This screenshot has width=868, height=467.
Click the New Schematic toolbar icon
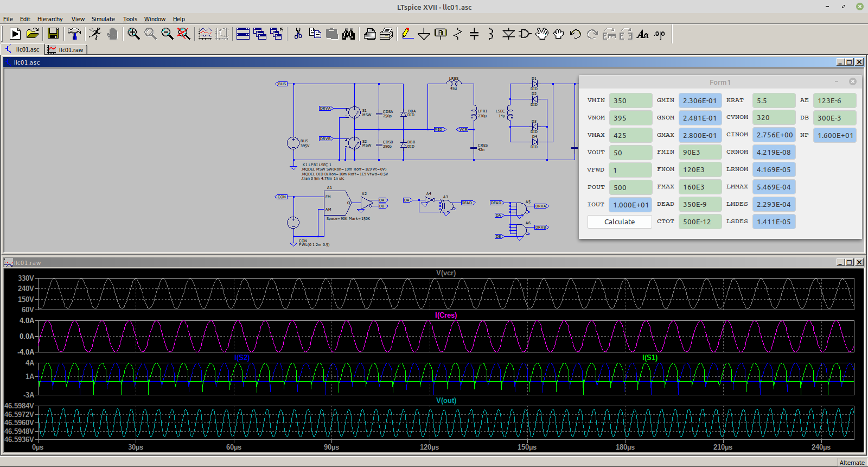tap(15, 34)
